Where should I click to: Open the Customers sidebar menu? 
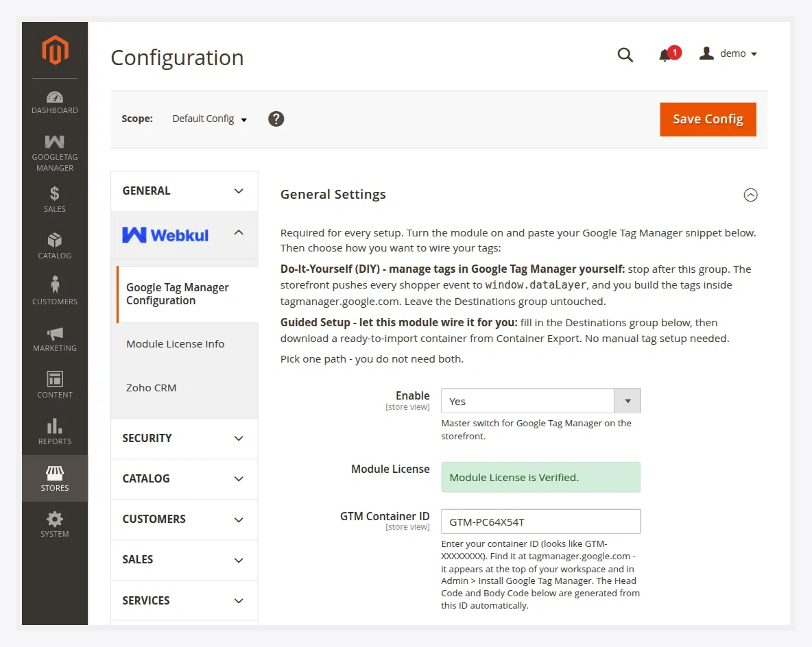(x=55, y=292)
